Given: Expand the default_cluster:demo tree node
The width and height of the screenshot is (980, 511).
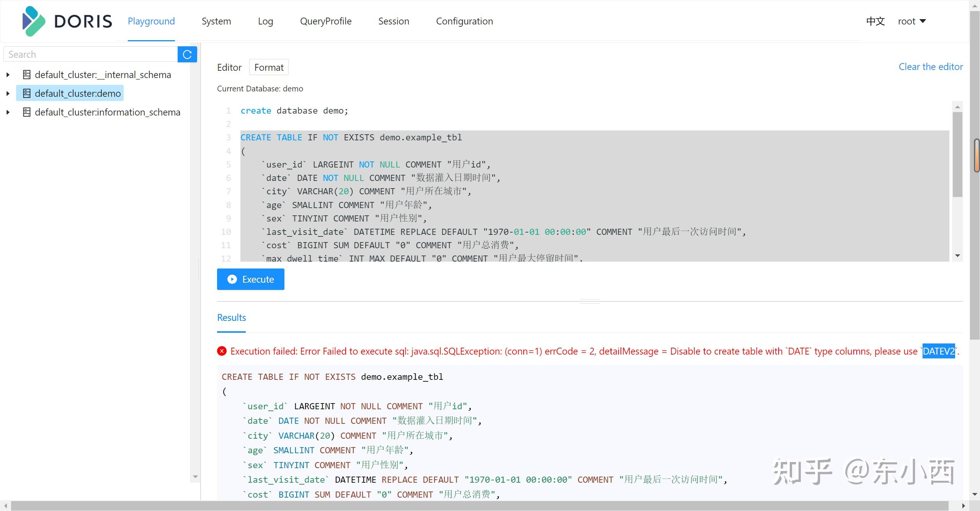Looking at the screenshot, I should click(x=8, y=93).
